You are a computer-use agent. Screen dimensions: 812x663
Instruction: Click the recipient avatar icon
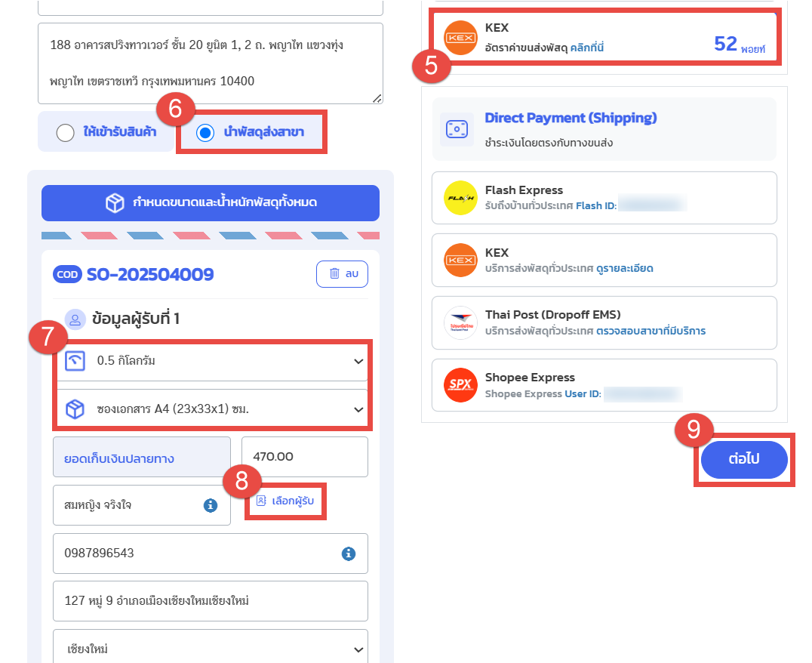(75, 319)
